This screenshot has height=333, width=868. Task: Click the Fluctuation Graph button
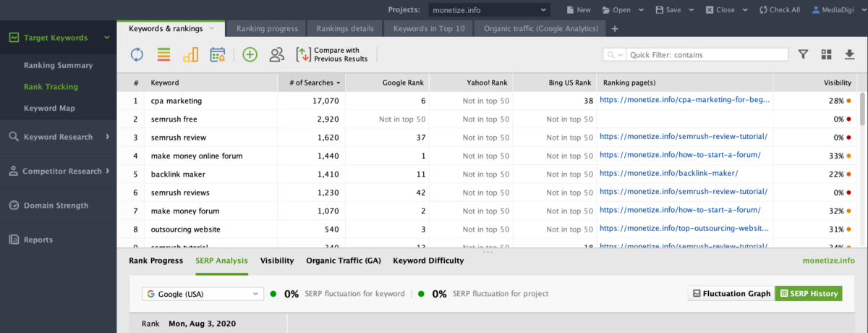point(730,293)
